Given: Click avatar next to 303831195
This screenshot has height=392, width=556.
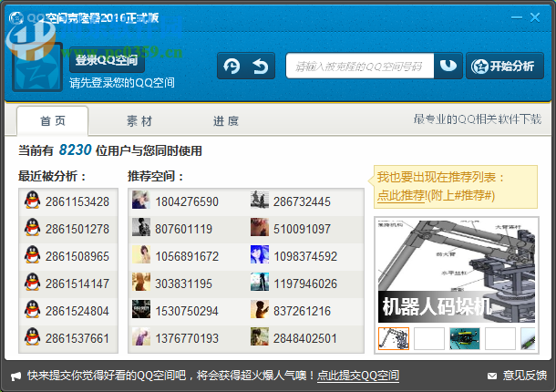Looking at the screenshot, I should pyautogui.click(x=141, y=282).
